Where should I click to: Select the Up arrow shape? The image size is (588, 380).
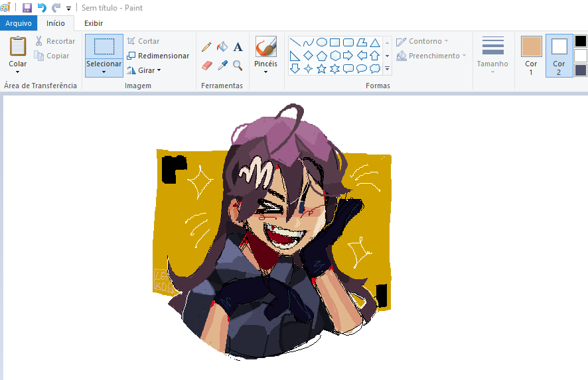(x=375, y=56)
